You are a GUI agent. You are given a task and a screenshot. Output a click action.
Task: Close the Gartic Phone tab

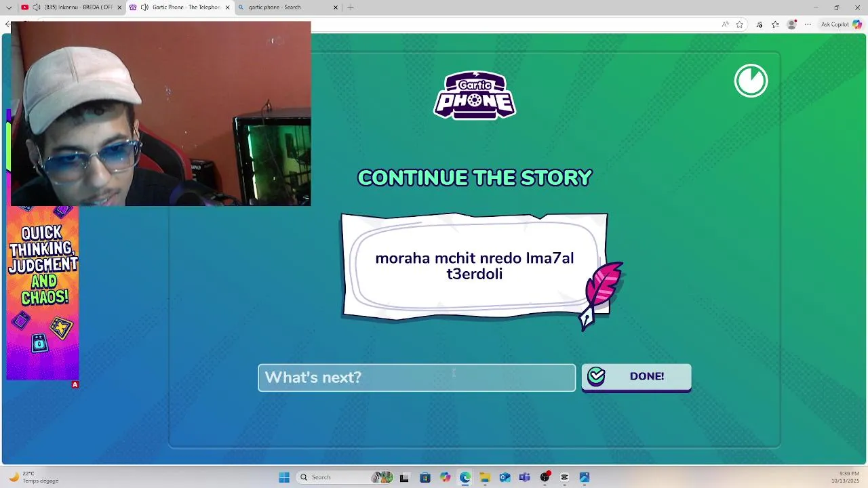(227, 7)
